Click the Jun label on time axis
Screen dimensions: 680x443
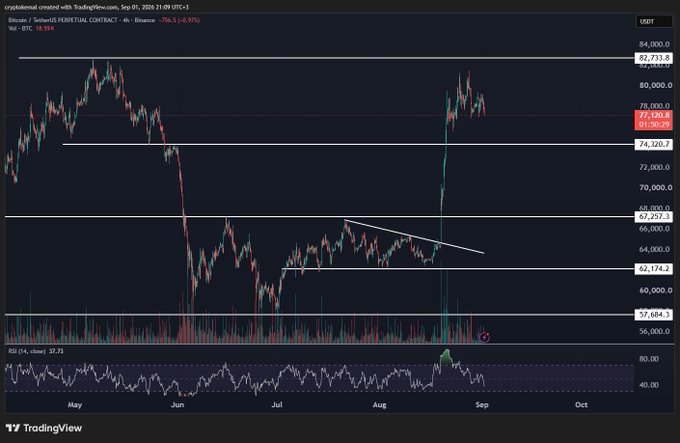tap(177, 405)
